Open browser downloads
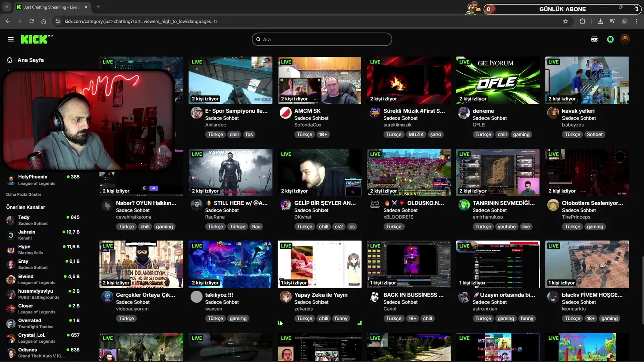 pyautogui.click(x=600, y=21)
